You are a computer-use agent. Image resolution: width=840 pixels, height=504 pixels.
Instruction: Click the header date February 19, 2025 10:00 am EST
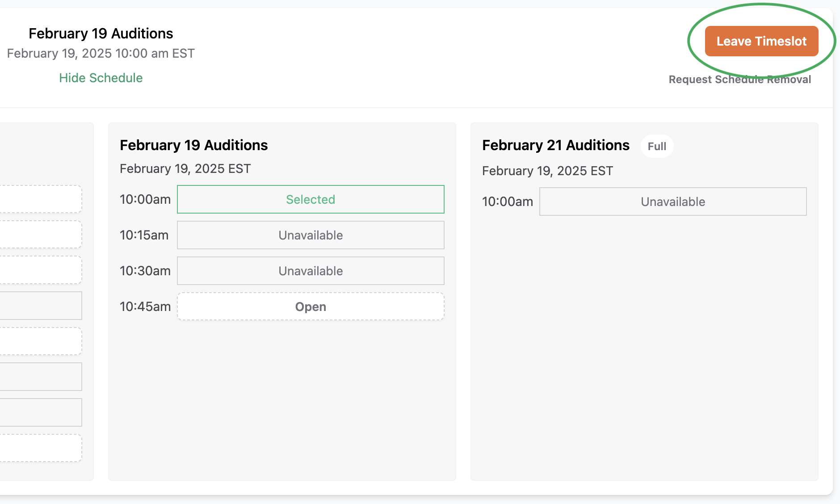101,54
